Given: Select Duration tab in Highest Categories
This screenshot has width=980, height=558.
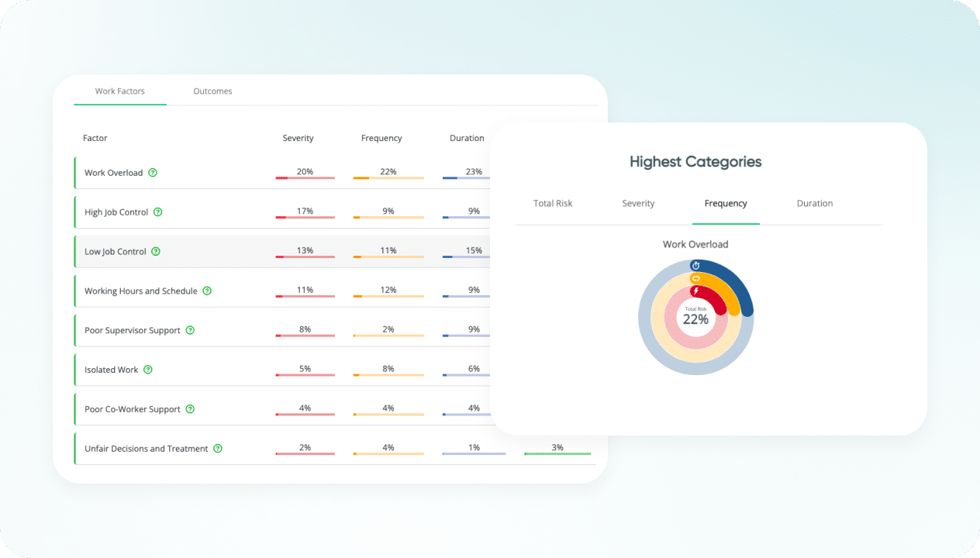Looking at the screenshot, I should pyautogui.click(x=815, y=203).
